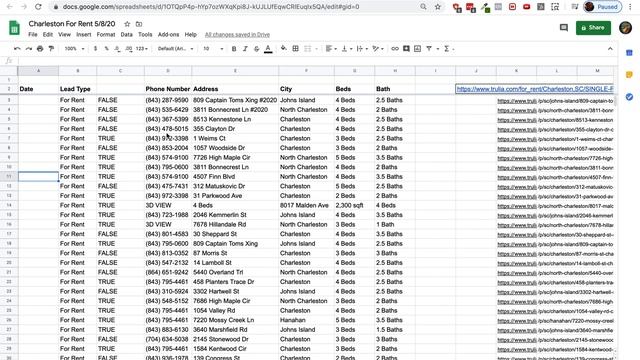The width and height of the screenshot is (640, 360).
Task: Insert link using chain icon
Action: tap(395, 49)
